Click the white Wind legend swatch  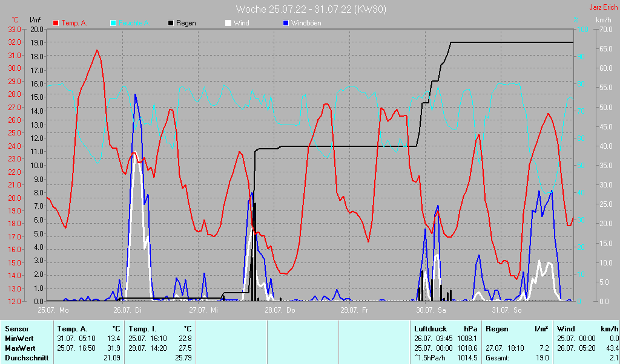(x=228, y=23)
